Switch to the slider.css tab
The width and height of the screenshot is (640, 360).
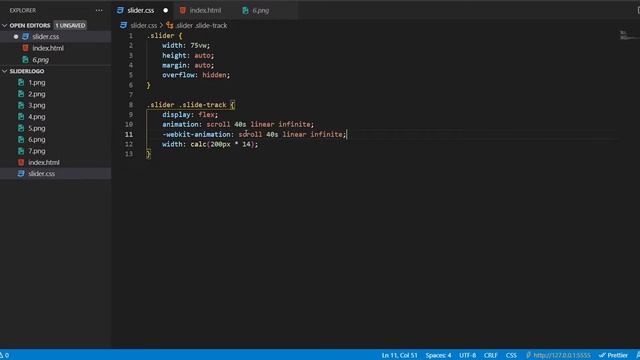(x=141, y=10)
